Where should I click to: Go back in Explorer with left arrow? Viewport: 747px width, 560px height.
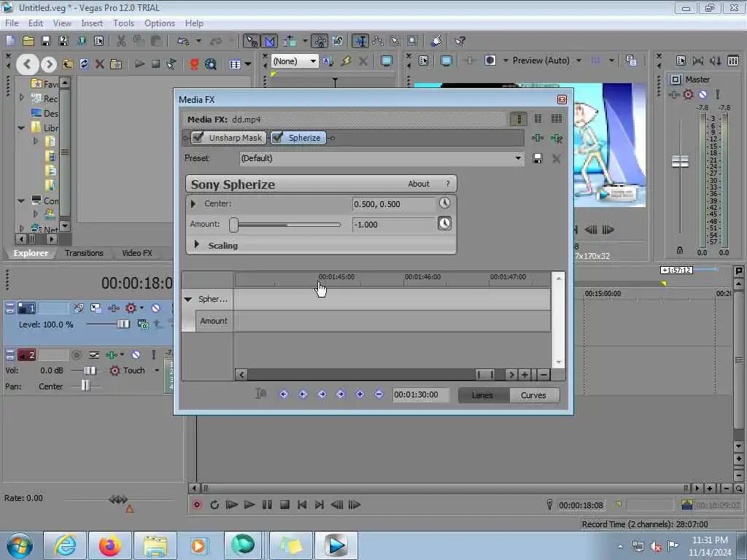click(x=27, y=64)
